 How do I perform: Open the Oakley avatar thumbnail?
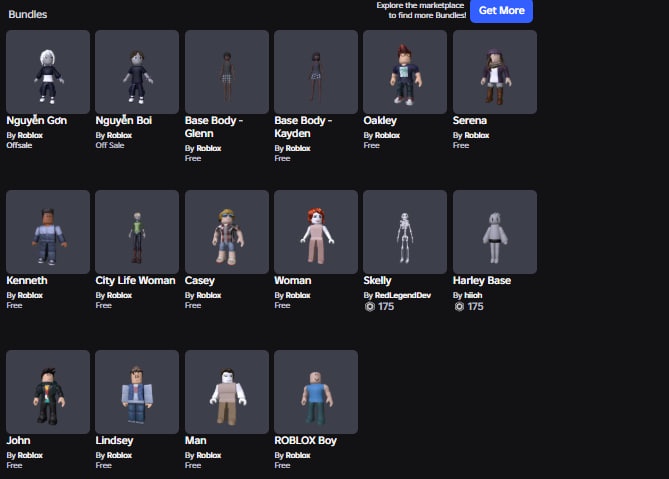point(405,72)
